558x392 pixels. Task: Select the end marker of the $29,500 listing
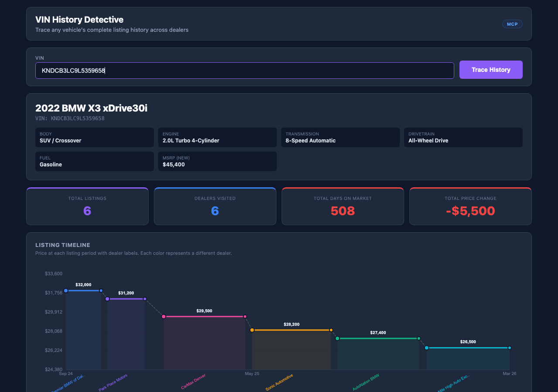click(245, 317)
